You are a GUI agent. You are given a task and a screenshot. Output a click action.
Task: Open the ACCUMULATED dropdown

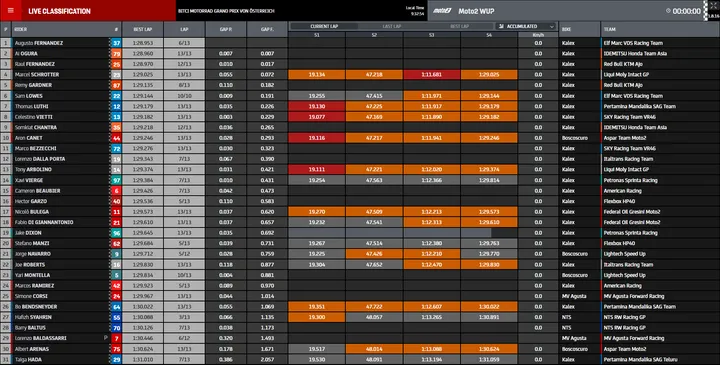tap(526, 27)
